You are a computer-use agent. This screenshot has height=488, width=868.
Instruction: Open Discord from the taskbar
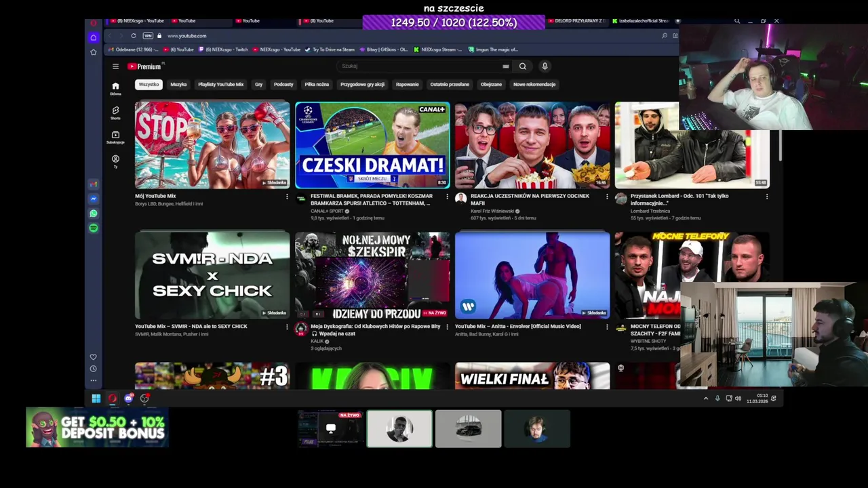(x=128, y=399)
